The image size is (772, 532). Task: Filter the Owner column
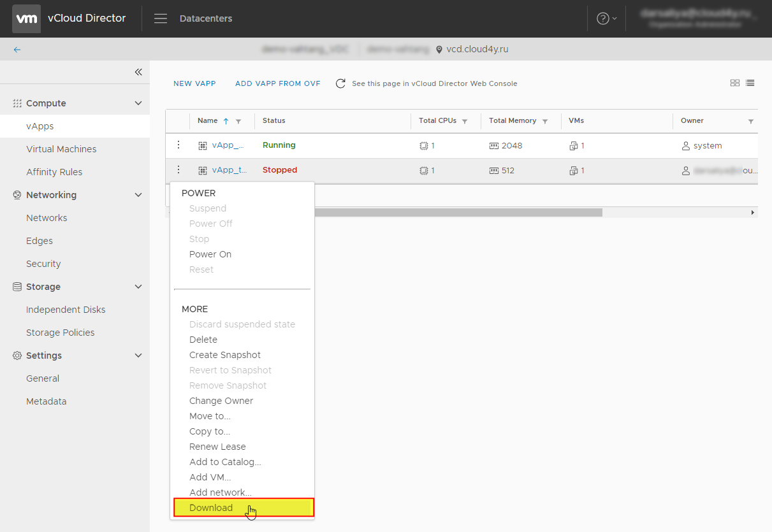coord(751,121)
